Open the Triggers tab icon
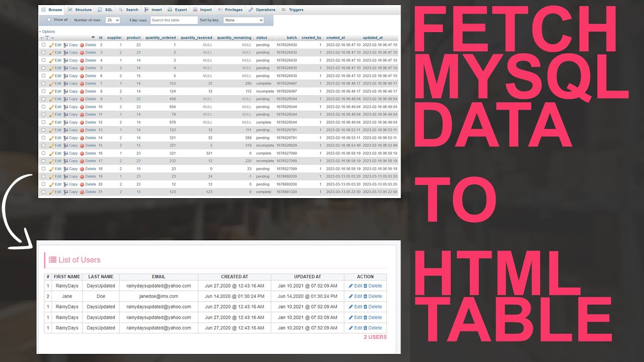 click(x=284, y=10)
